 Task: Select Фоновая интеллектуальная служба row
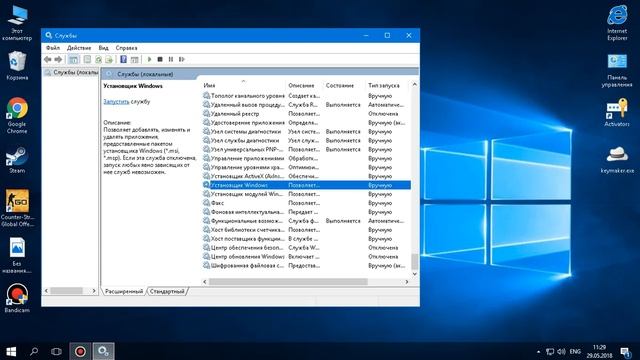point(306,212)
